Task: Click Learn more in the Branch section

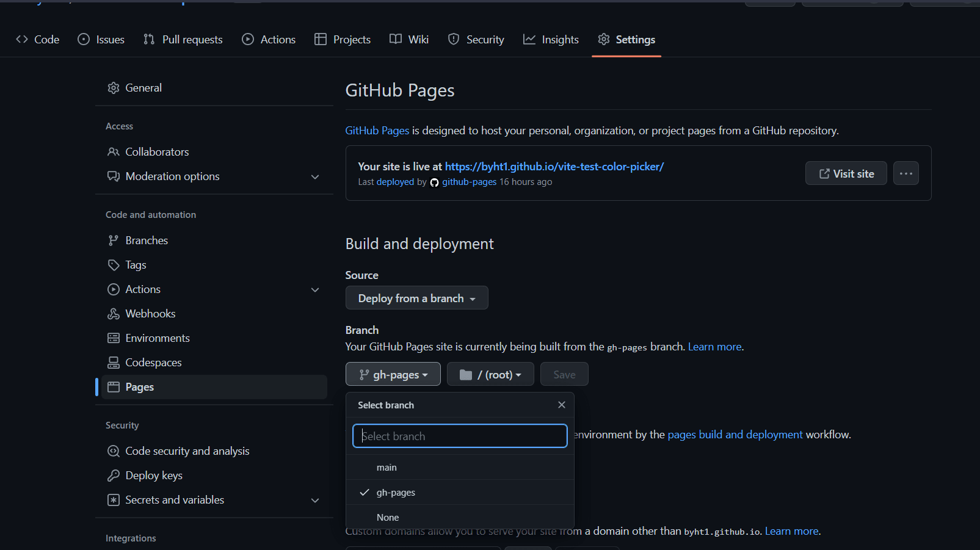Action: point(715,347)
